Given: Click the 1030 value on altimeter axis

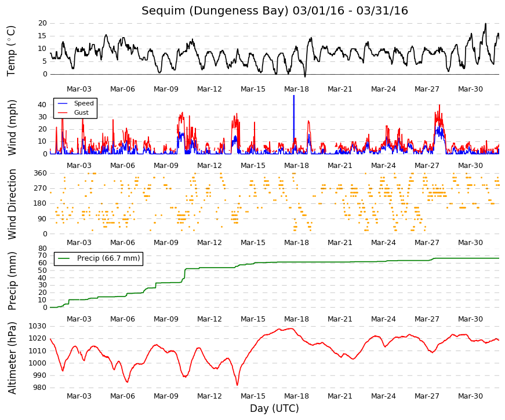Looking at the screenshot, I should (x=37, y=326).
